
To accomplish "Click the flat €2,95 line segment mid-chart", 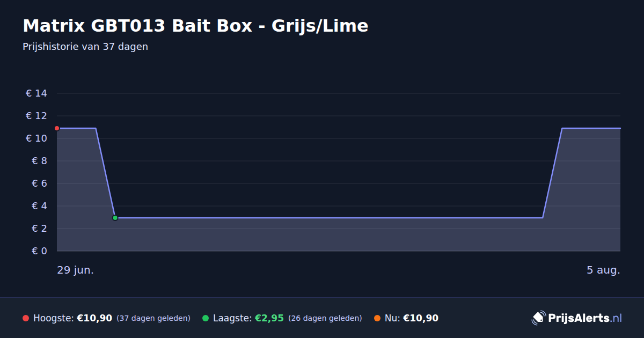I will tap(328, 218).
